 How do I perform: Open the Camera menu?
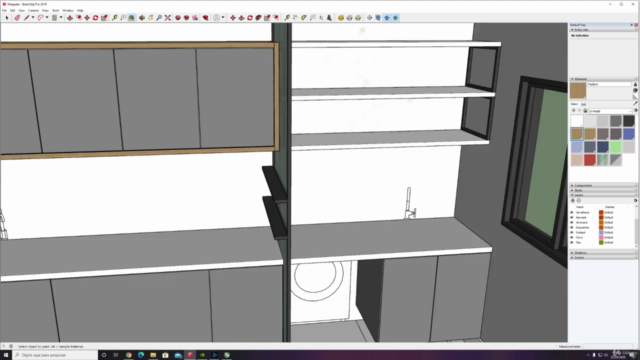coord(33,10)
